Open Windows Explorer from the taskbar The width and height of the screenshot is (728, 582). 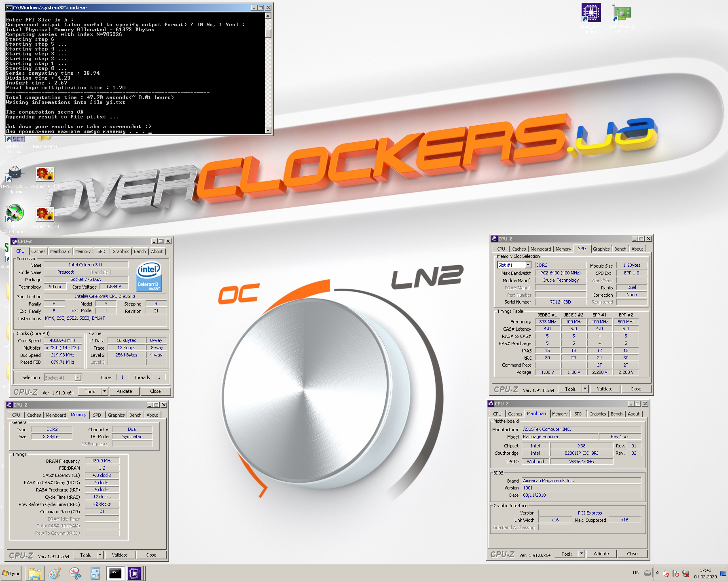tap(35, 573)
